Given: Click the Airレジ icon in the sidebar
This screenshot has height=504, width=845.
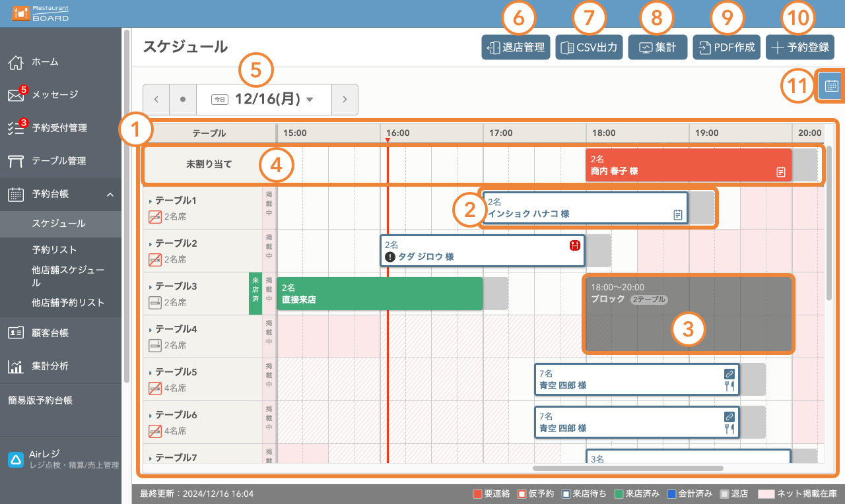Looking at the screenshot, I should click(x=15, y=460).
